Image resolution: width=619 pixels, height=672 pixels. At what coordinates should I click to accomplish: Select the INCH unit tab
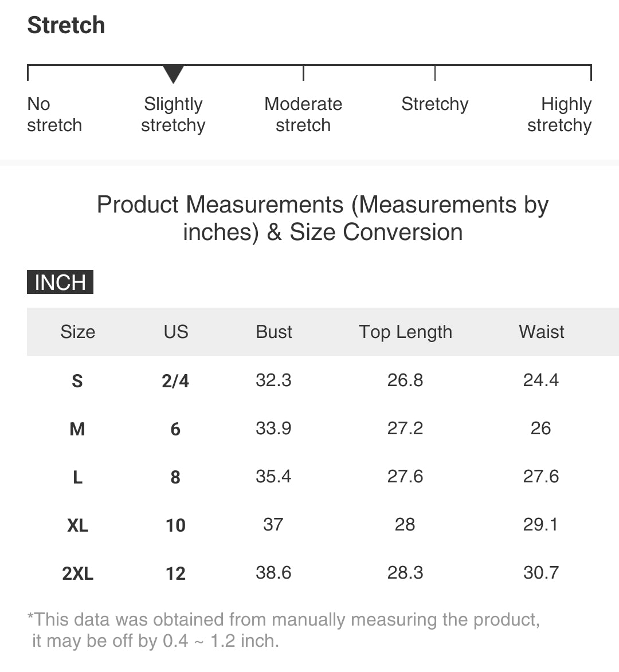60,282
